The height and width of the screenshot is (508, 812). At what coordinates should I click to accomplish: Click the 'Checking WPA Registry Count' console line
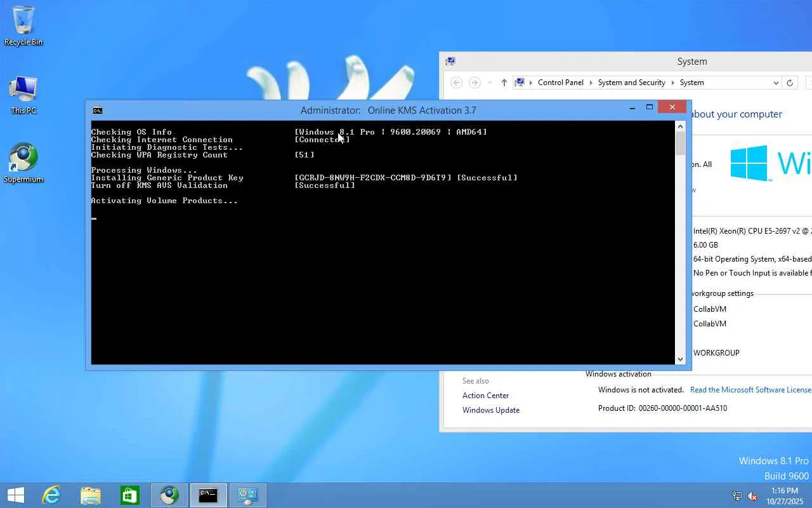point(159,155)
